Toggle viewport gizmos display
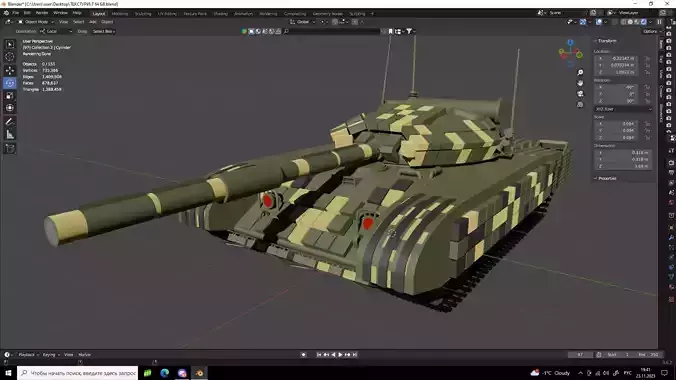 (x=582, y=22)
